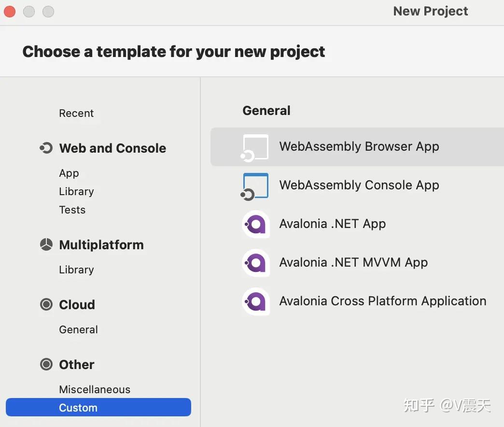
Task: Select Library under Multiplatform
Action: (76, 270)
